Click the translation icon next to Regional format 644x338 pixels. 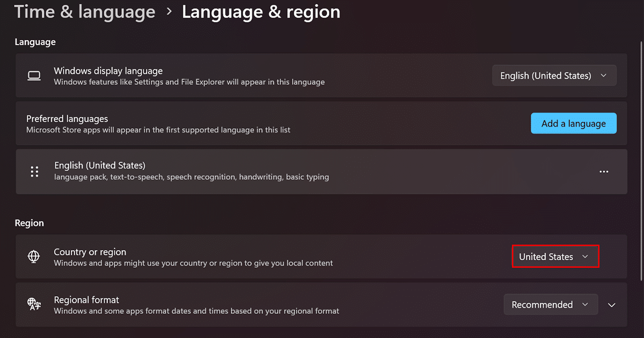pos(34,304)
